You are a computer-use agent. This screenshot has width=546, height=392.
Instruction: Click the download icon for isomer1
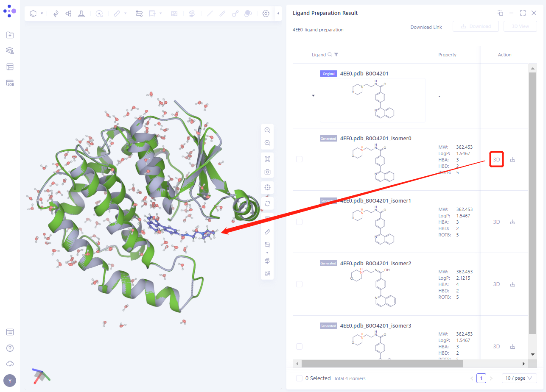[512, 222]
